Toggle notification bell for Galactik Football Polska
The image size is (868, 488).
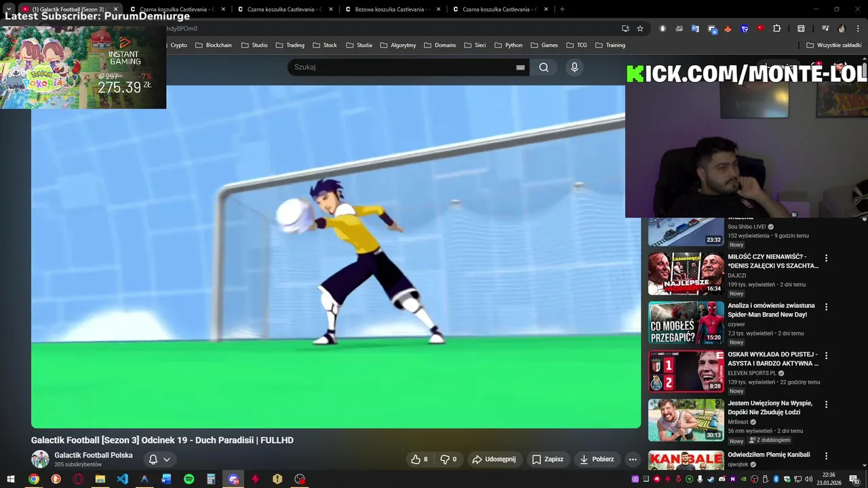click(153, 459)
